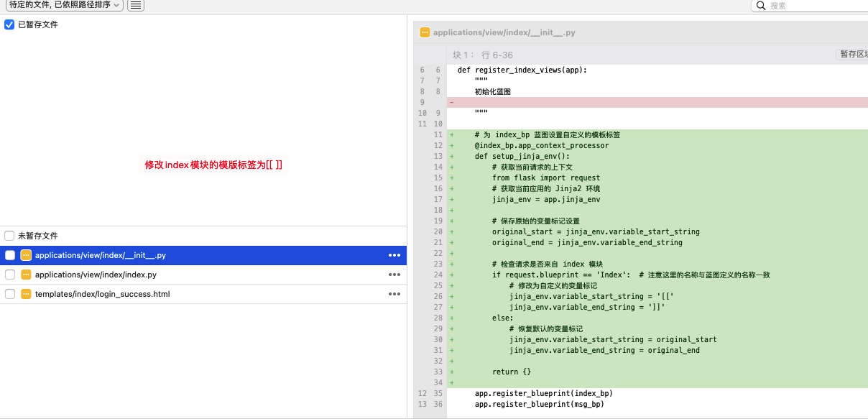The height and width of the screenshot is (419, 868).
Task: Click the yellow file icon in the diff header
Action: [x=425, y=32]
